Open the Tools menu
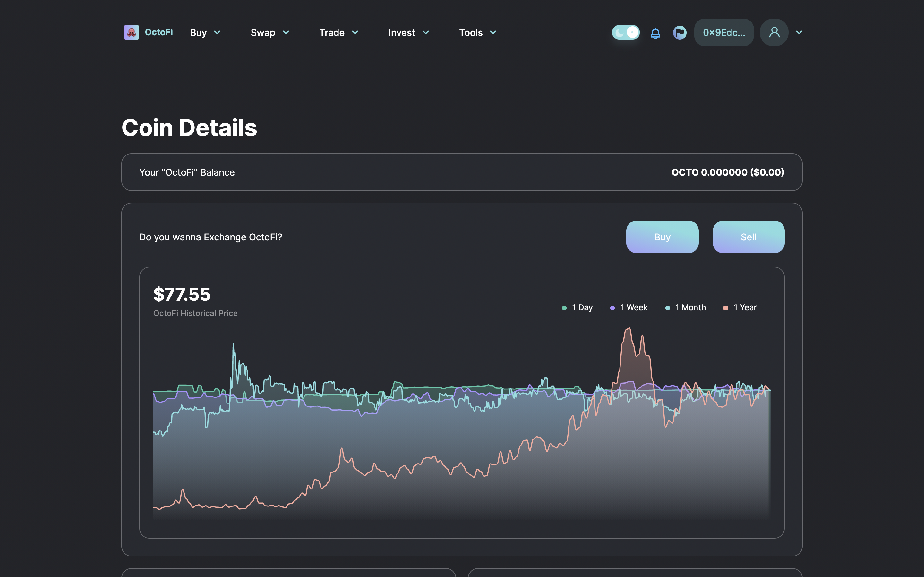The height and width of the screenshot is (577, 924). click(x=478, y=32)
